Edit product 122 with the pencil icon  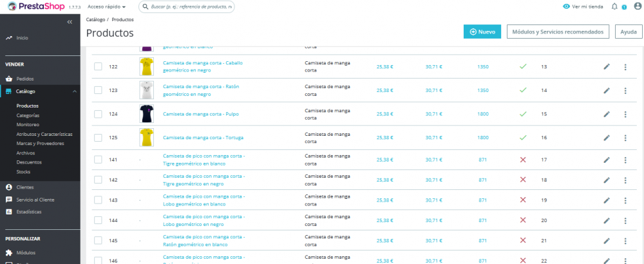(x=607, y=66)
